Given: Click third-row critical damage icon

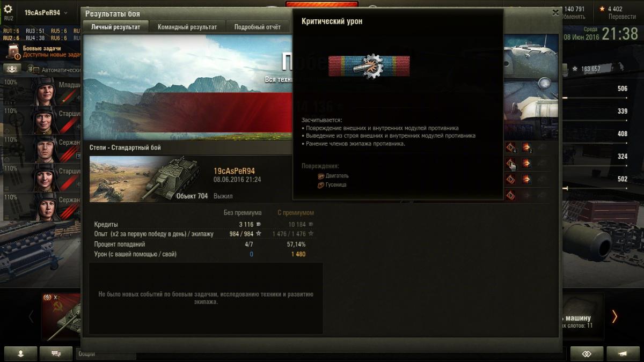Looking at the screenshot, I should pyautogui.click(x=511, y=179).
